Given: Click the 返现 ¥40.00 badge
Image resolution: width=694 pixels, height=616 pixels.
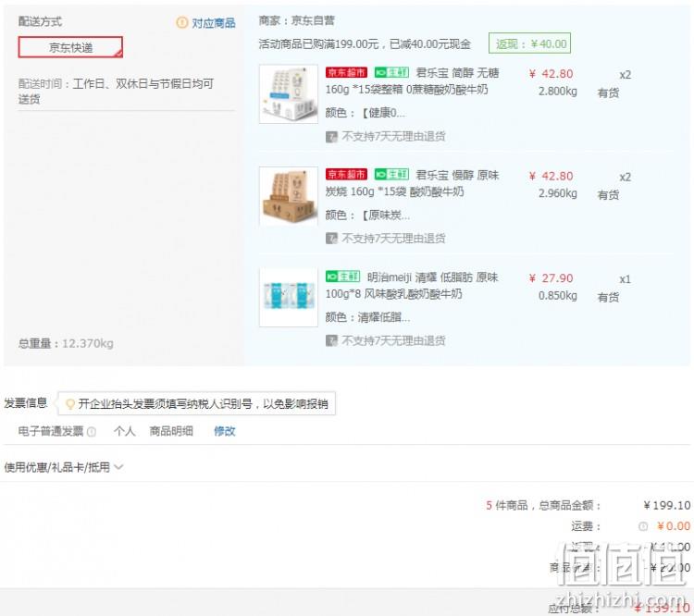Looking at the screenshot, I should pos(529,43).
